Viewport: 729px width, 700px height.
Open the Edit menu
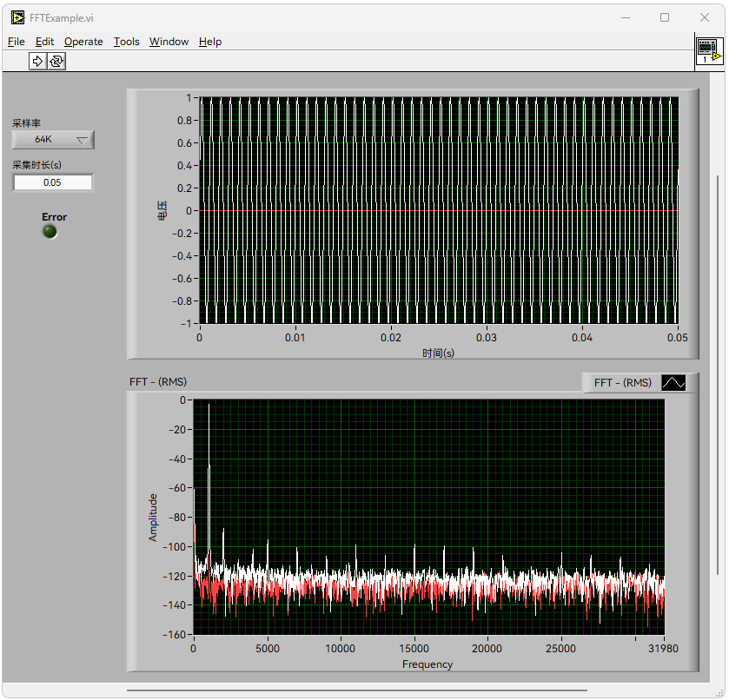(x=44, y=42)
